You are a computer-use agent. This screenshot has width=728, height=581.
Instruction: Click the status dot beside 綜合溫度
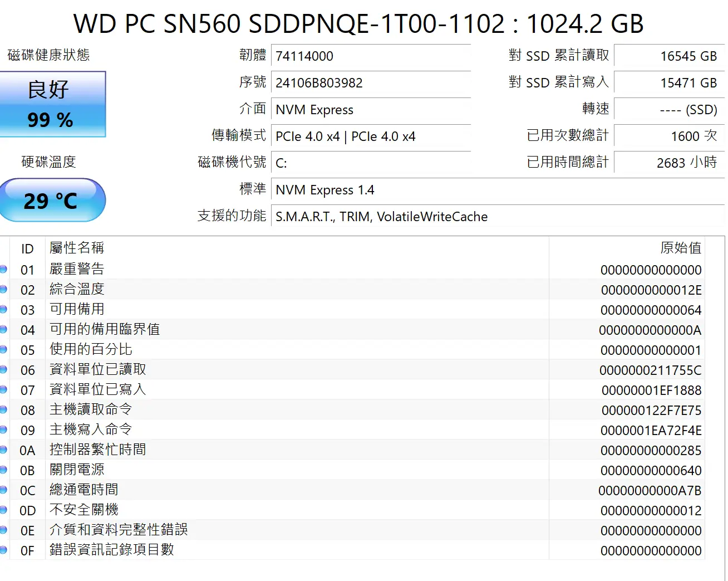pos(3,290)
